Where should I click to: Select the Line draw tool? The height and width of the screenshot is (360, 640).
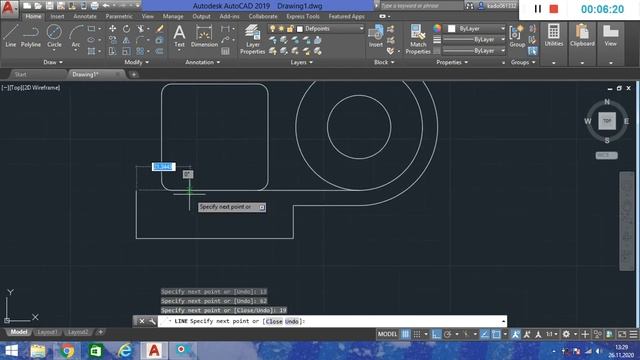[x=11, y=36]
